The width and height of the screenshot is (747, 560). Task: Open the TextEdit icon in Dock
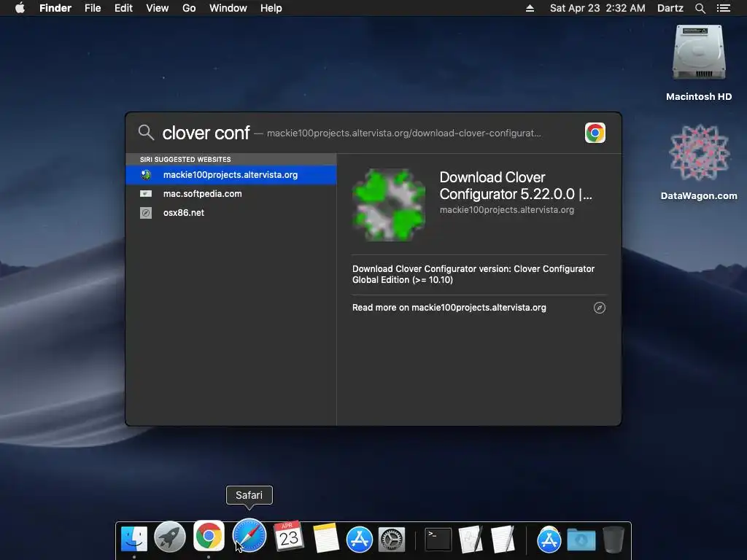[503, 539]
